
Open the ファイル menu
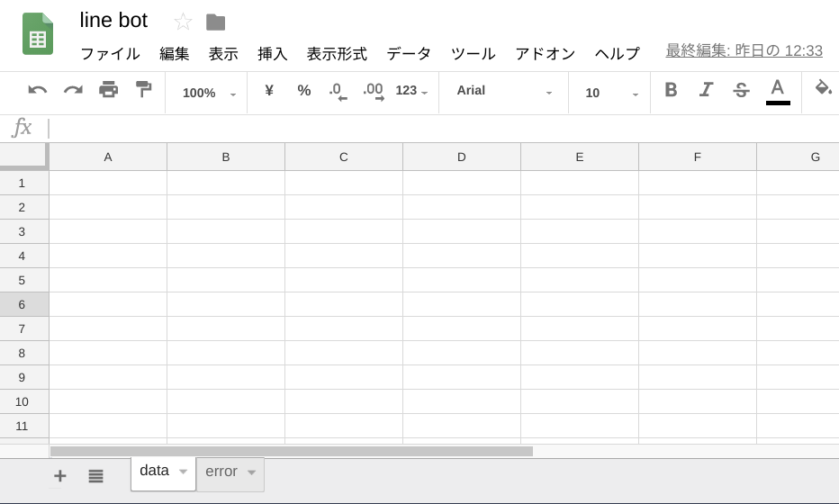coord(110,53)
